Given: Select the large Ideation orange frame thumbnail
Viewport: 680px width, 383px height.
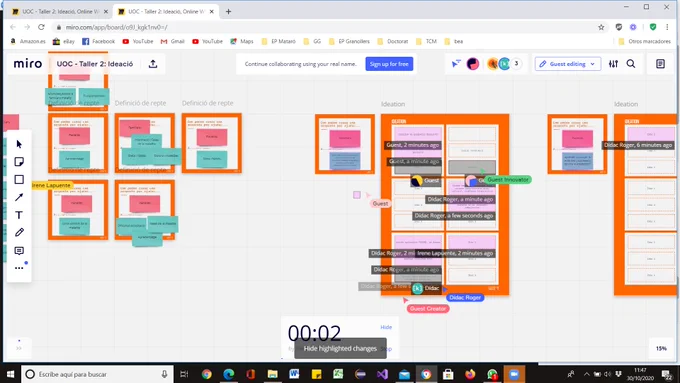Looking at the screenshot, I should pyautogui.click(x=445, y=205).
